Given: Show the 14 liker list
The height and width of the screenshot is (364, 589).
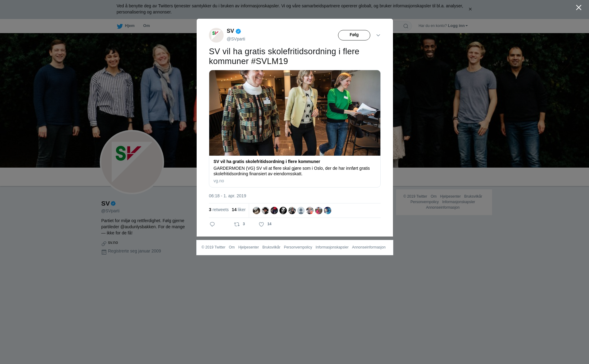Looking at the screenshot, I should [239, 210].
